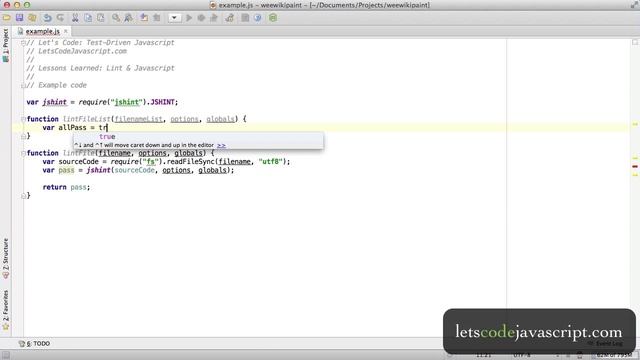Click the blue Help question icon
Viewport: 640px width, 360px height.
[258, 18]
